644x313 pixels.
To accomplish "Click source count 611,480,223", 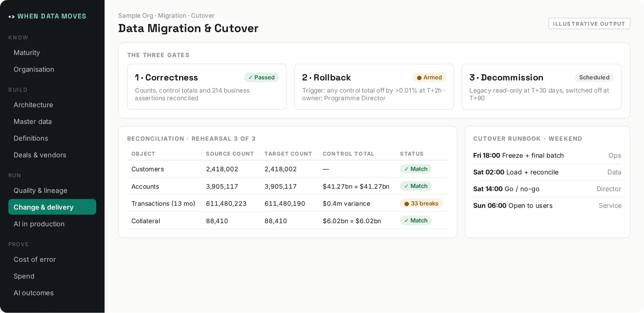I will coord(226,204).
